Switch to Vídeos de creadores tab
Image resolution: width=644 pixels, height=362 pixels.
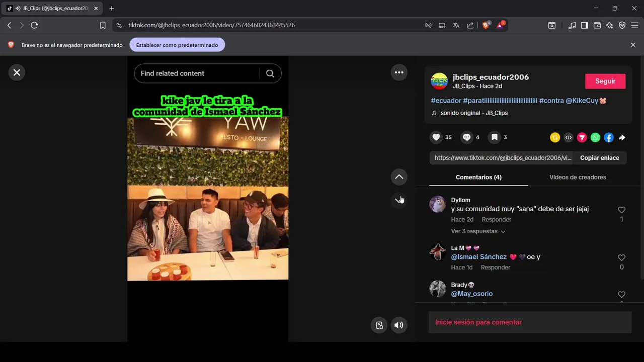point(578,177)
